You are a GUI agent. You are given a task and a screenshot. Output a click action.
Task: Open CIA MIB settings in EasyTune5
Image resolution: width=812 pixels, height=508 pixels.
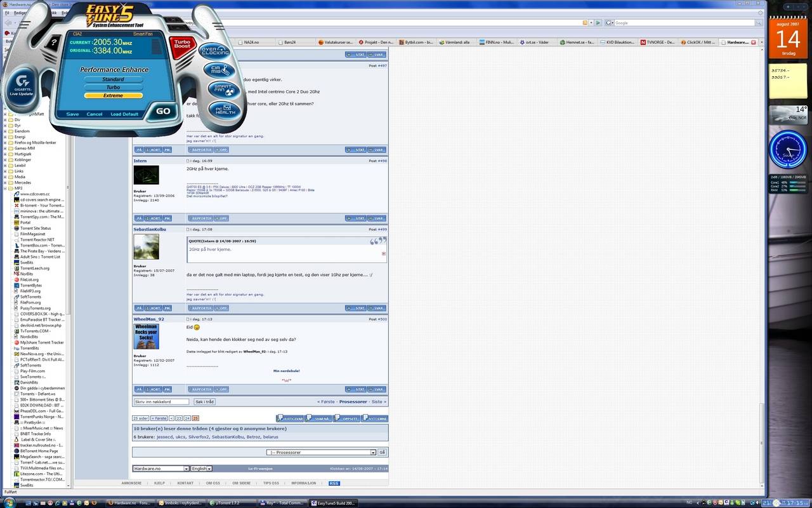pos(219,70)
